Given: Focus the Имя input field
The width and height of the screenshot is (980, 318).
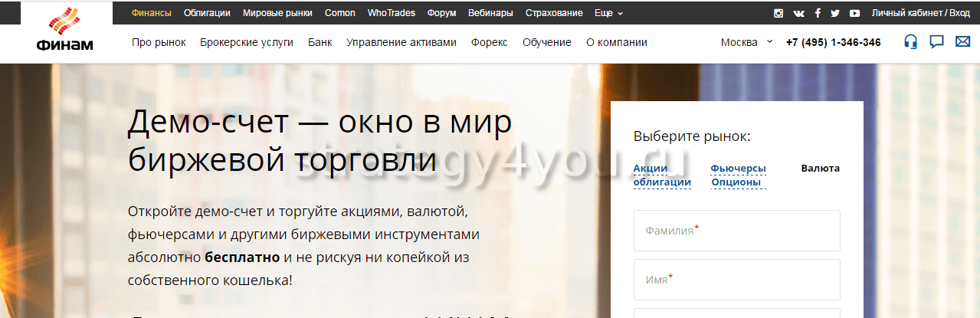Looking at the screenshot, I should coord(736,280).
